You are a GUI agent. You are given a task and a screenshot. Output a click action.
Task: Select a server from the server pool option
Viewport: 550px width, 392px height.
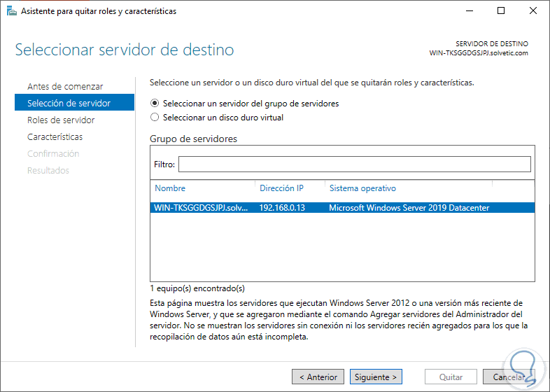tap(244, 104)
